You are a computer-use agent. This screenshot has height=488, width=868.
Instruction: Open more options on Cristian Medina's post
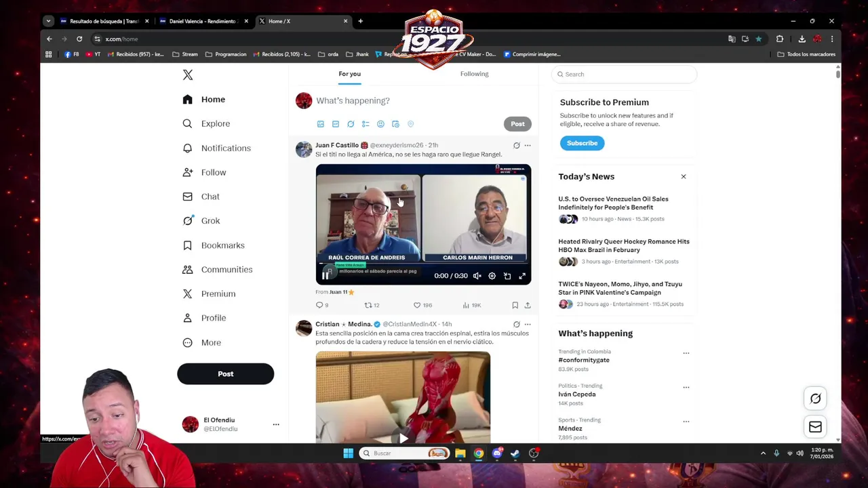pos(528,324)
